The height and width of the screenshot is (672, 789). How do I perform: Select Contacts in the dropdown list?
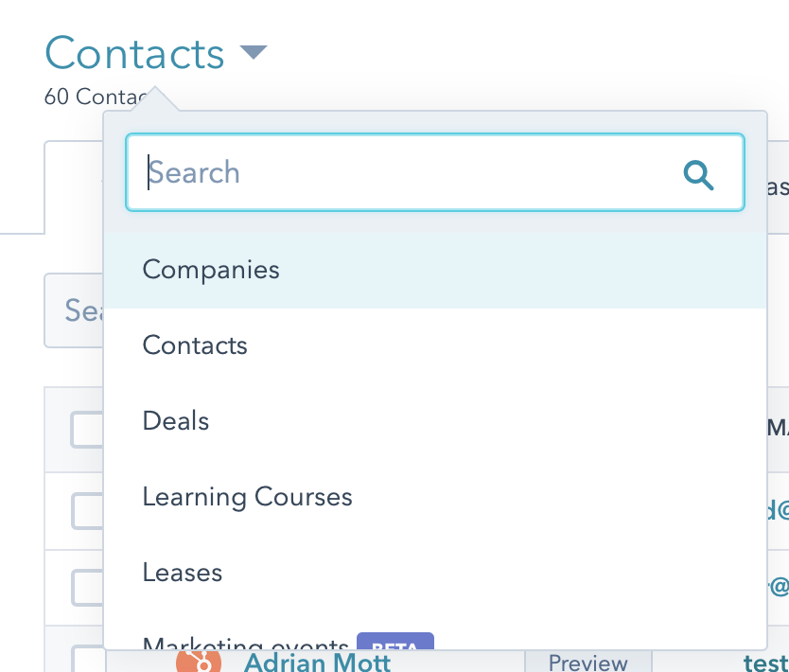click(194, 345)
